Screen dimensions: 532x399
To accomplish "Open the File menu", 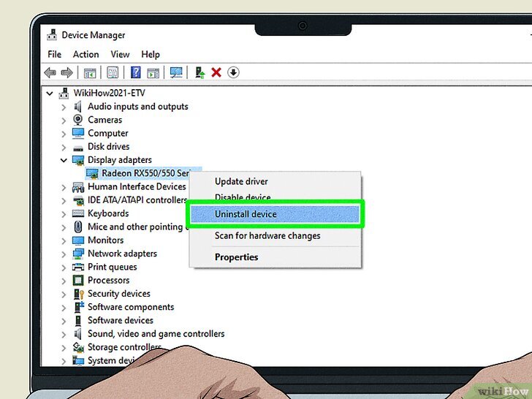I will coord(55,54).
